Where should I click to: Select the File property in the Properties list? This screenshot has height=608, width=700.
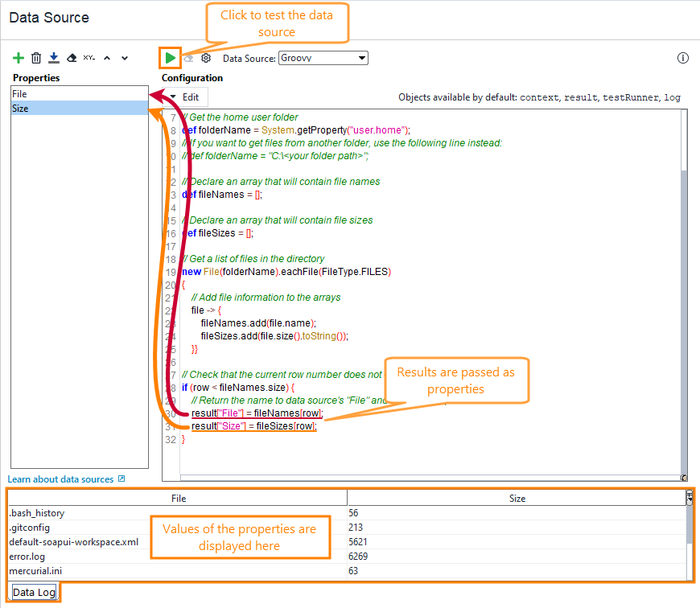[79, 94]
